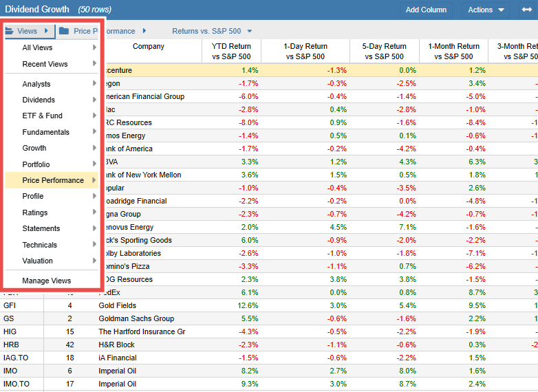Viewport: 538px width, 392px height.
Task: Open the Fundamentals views submenu
Action: [52, 132]
